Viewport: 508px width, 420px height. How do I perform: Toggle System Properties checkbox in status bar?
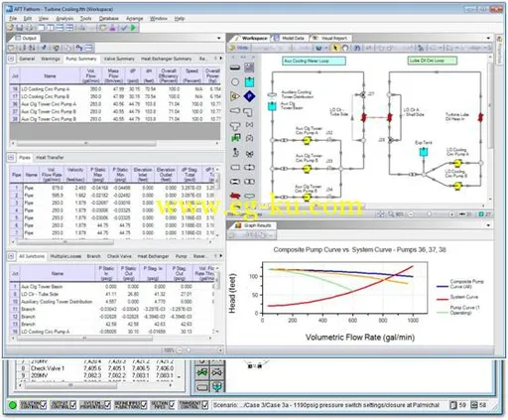(x=107, y=405)
